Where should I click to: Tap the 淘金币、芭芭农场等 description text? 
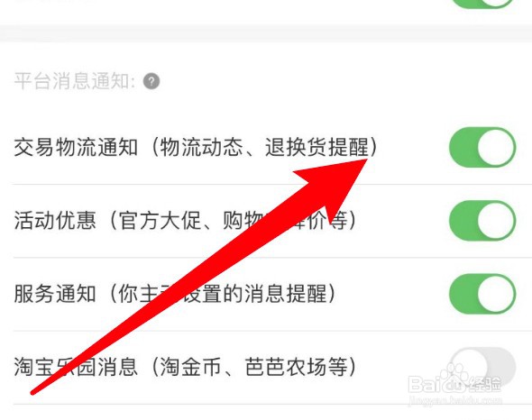(253, 367)
